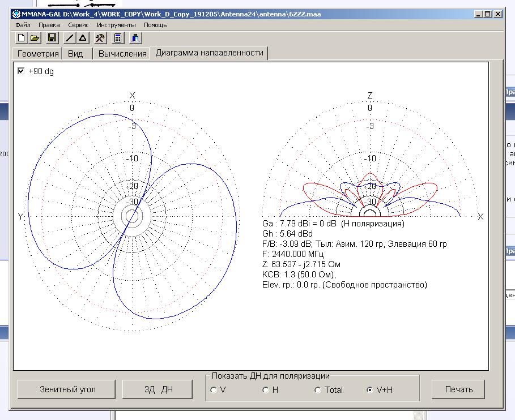Select the V polarization radio button
515x420 pixels.
tap(214, 390)
